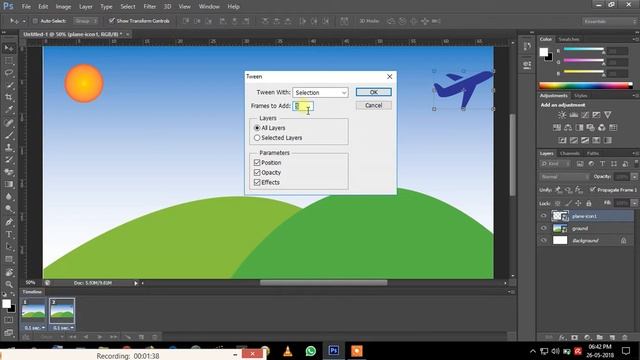Click the Exposure adjustment icon
Viewport: 640px width, 360px height.
(596, 115)
